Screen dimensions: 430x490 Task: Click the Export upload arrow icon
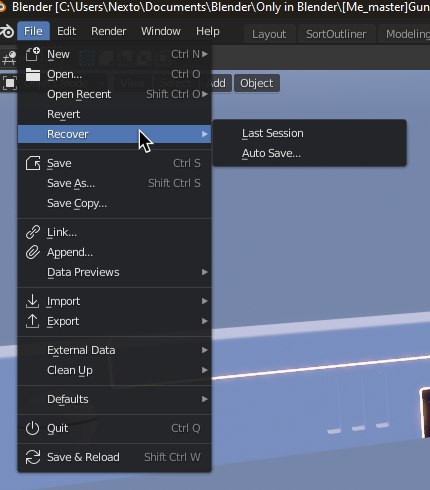pos(33,321)
